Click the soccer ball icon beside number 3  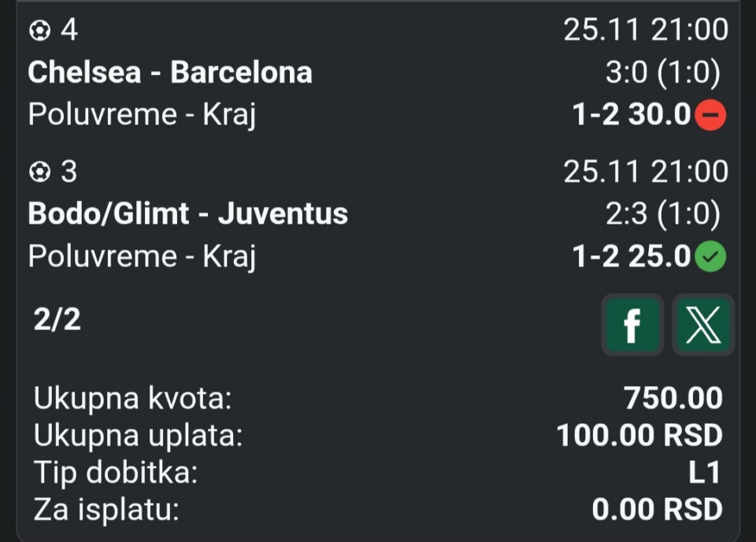[39, 172]
